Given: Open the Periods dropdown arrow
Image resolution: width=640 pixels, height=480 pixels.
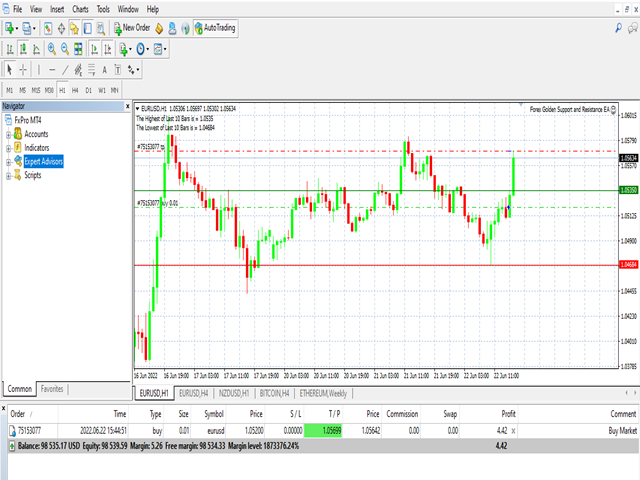Looking at the screenshot, I should [x=148, y=50].
